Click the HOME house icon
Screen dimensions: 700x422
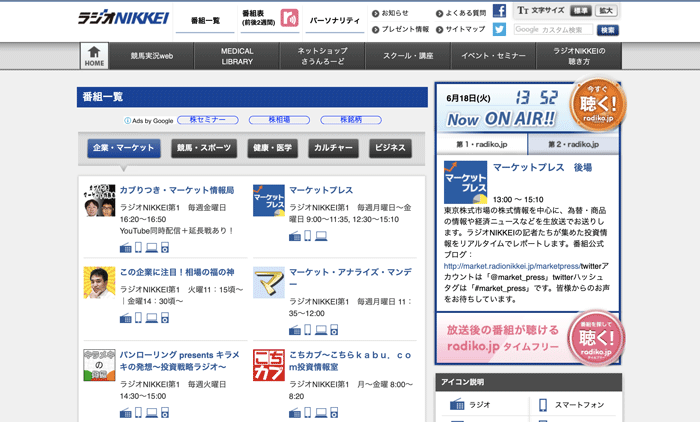coord(94,56)
